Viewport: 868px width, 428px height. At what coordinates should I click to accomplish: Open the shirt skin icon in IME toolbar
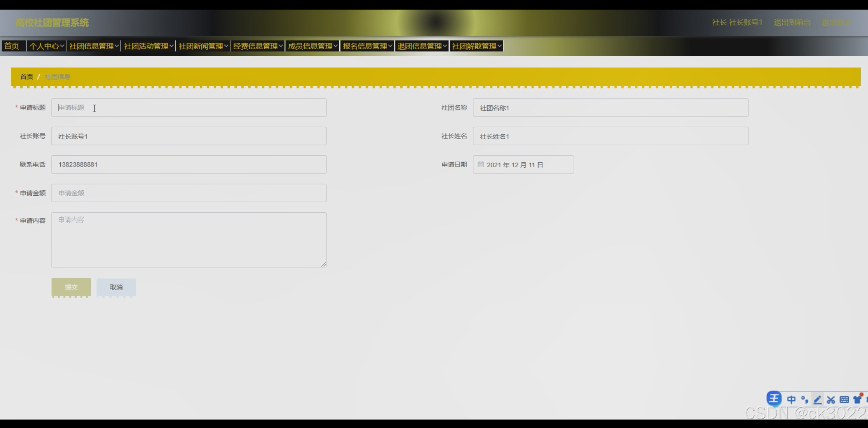coord(857,399)
